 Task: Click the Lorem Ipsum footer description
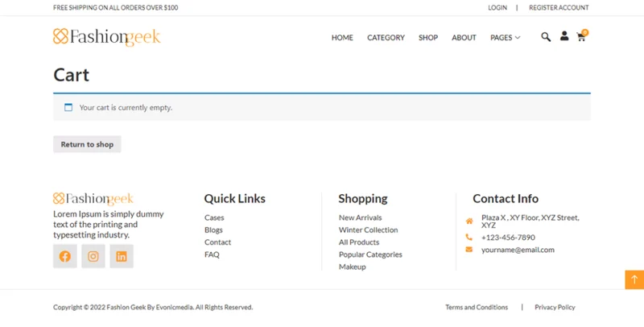(x=109, y=224)
